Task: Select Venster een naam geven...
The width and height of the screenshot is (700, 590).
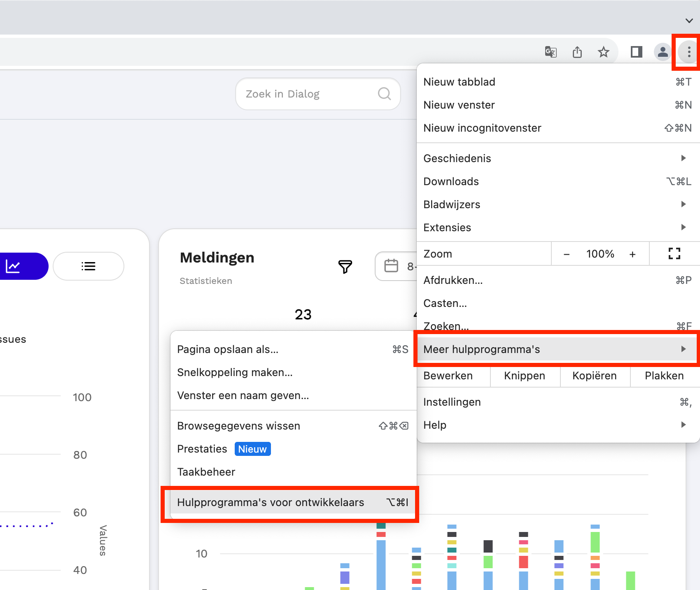Action: [293, 395]
